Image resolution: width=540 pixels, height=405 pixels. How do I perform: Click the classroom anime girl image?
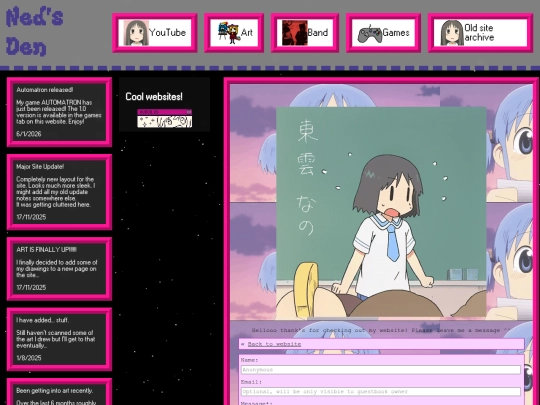tap(381, 212)
